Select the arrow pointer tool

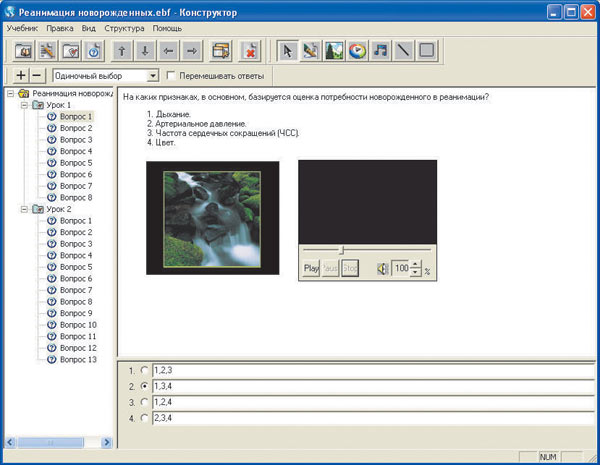click(x=287, y=50)
